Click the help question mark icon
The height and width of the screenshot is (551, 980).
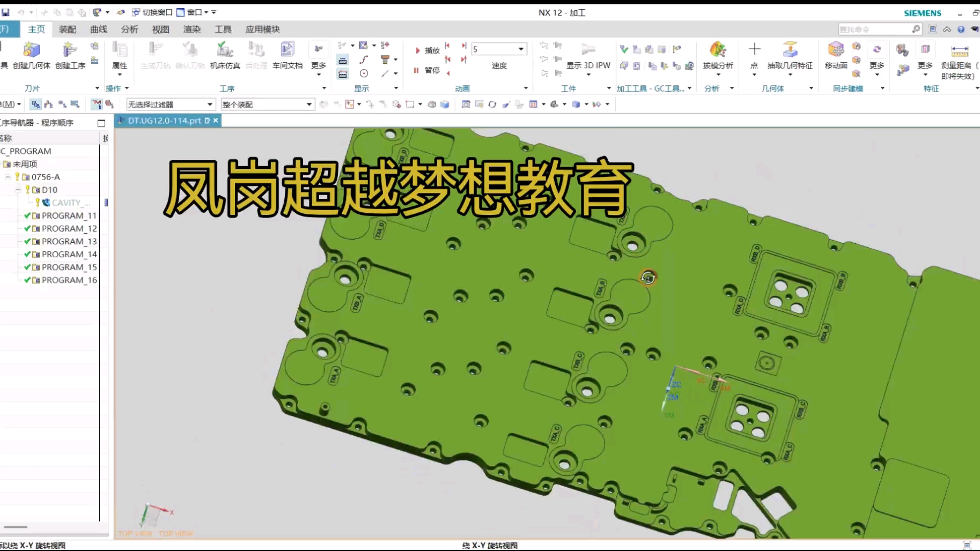point(961,29)
